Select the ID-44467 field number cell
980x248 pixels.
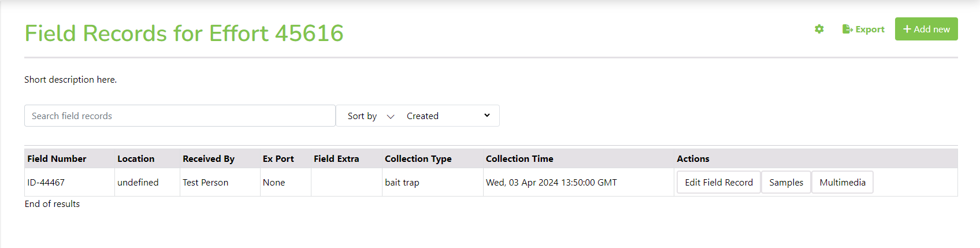[69, 182]
